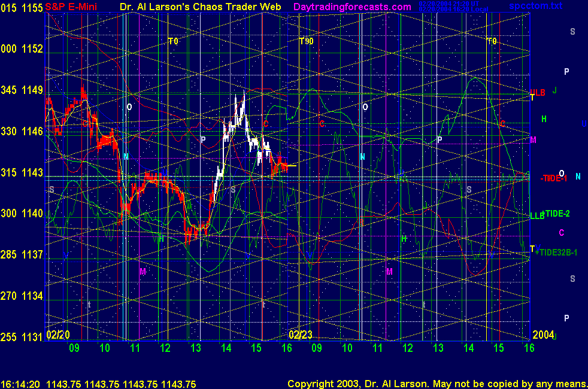This screenshot has width=588, height=389.
Task: Click the +TIDE32B-1 legend label
Action: point(556,253)
